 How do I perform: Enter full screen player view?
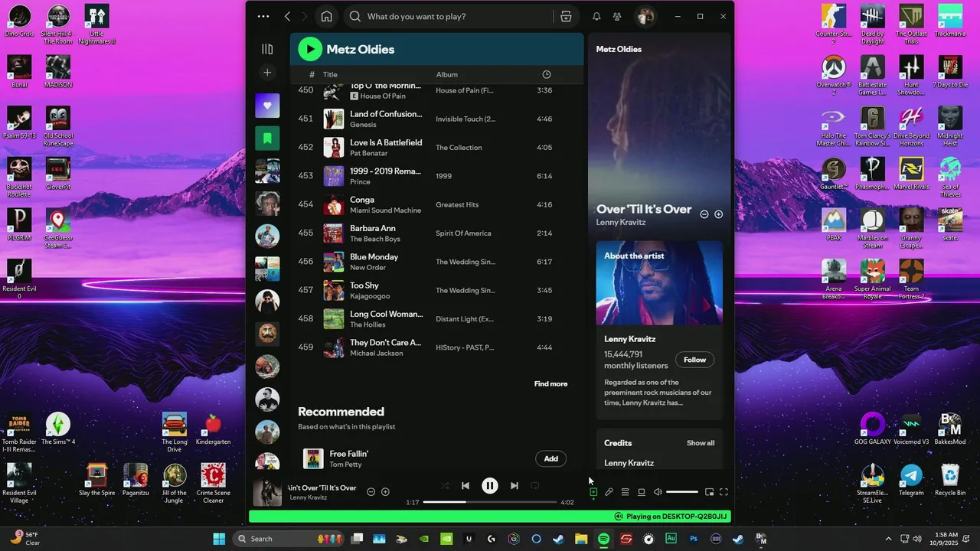pos(724,492)
